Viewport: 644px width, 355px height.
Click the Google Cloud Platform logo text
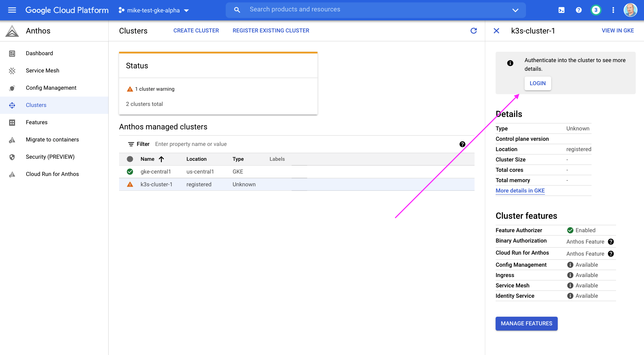click(x=67, y=10)
